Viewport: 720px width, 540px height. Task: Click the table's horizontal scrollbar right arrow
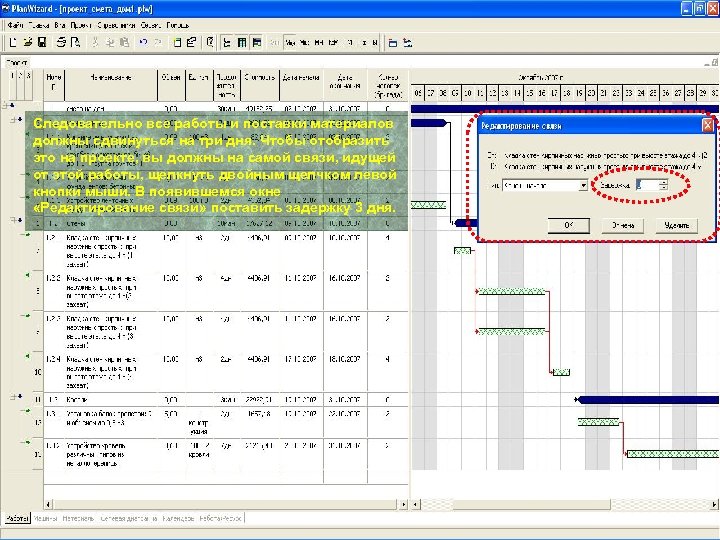click(404, 504)
